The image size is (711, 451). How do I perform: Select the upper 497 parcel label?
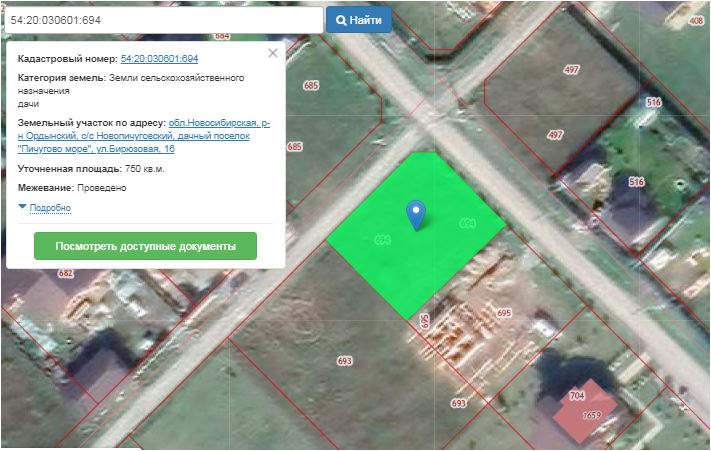pos(571,70)
